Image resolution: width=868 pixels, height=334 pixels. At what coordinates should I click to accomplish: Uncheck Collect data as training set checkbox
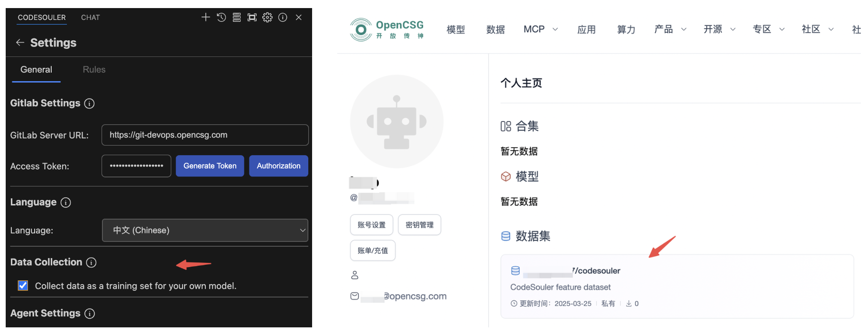[23, 286]
